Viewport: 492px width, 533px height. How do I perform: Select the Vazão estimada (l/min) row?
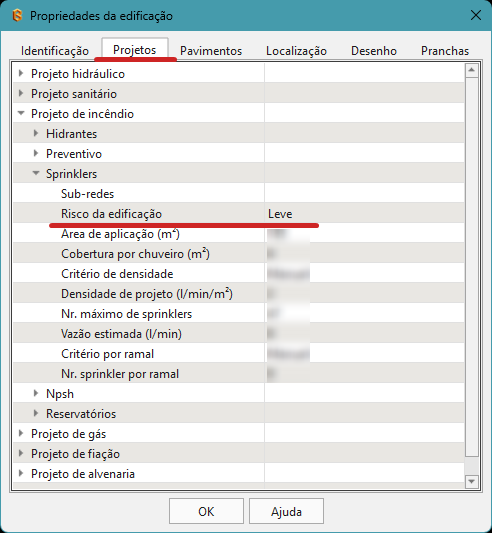pos(239,334)
